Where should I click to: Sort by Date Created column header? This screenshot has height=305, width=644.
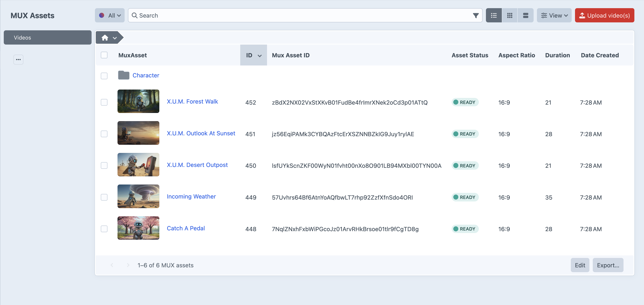599,55
